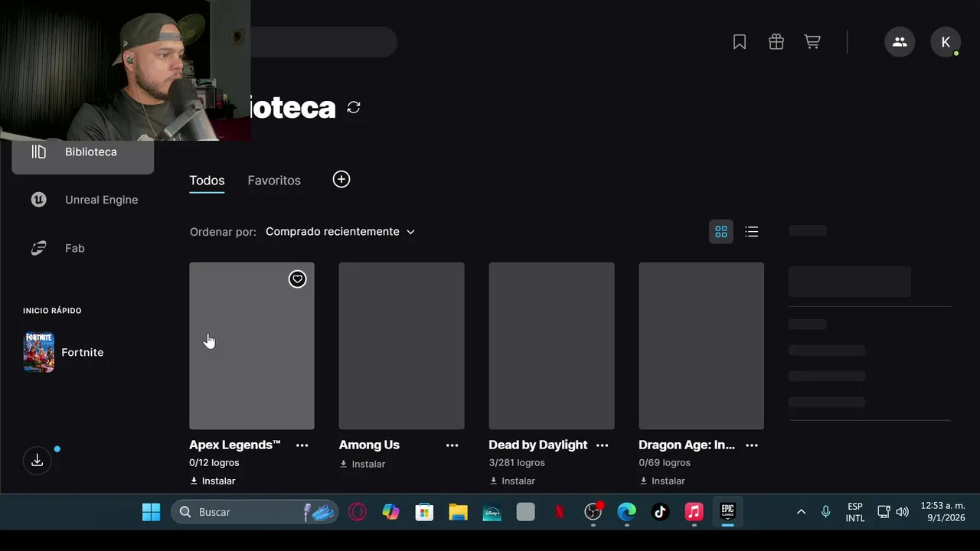Viewport: 980px width, 551px height.
Task: Add a new collection with plus icon
Action: click(341, 179)
